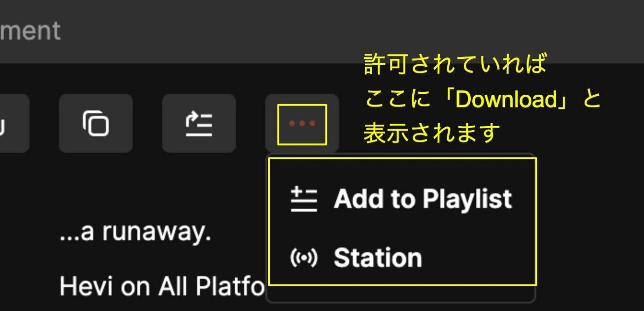Viewport: 644px width, 311px height.
Task: Choose Station in the dropdown menu
Action: point(402,257)
